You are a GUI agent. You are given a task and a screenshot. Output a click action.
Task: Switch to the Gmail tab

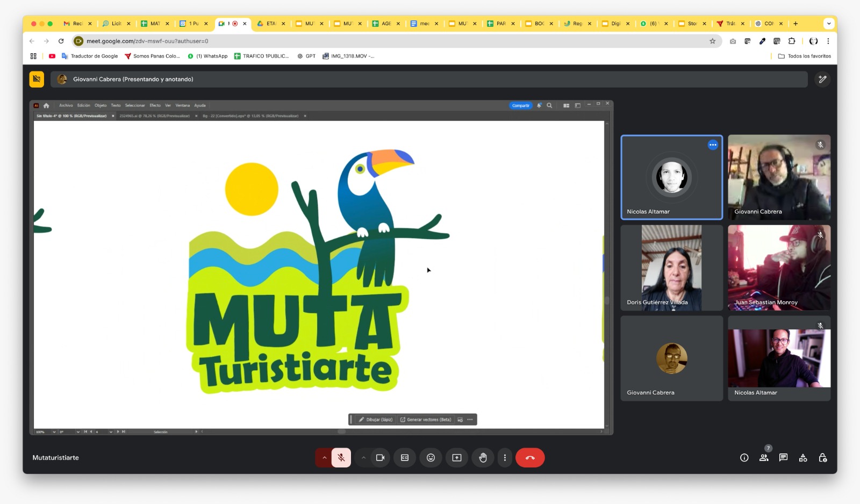pyautogui.click(x=77, y=24)
